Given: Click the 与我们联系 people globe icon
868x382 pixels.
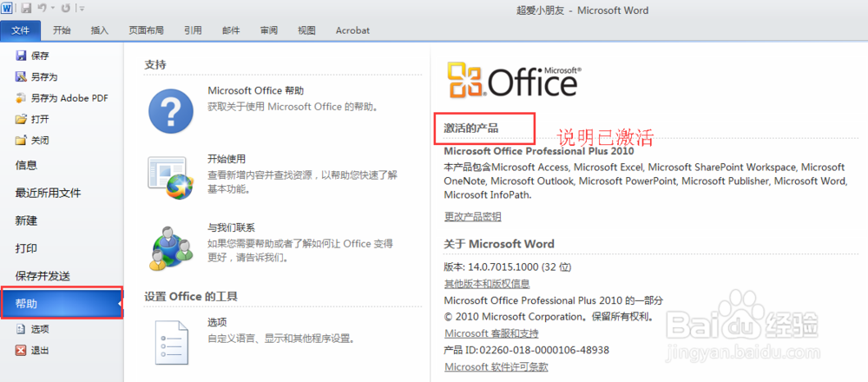Looking at the screenshot, I should (170, 247).
